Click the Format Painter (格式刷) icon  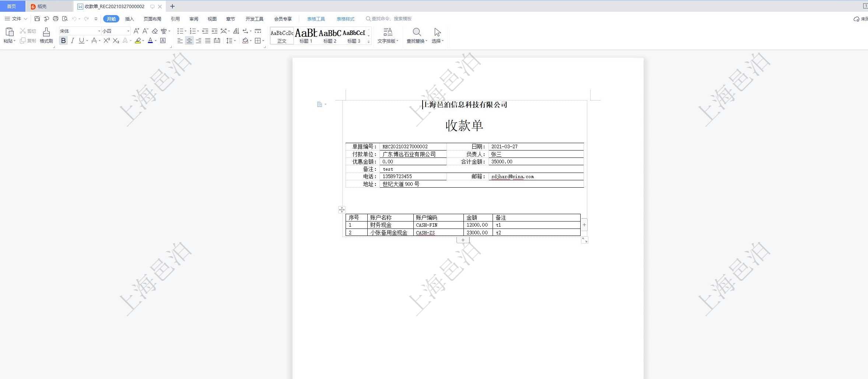tap(46, 32)
